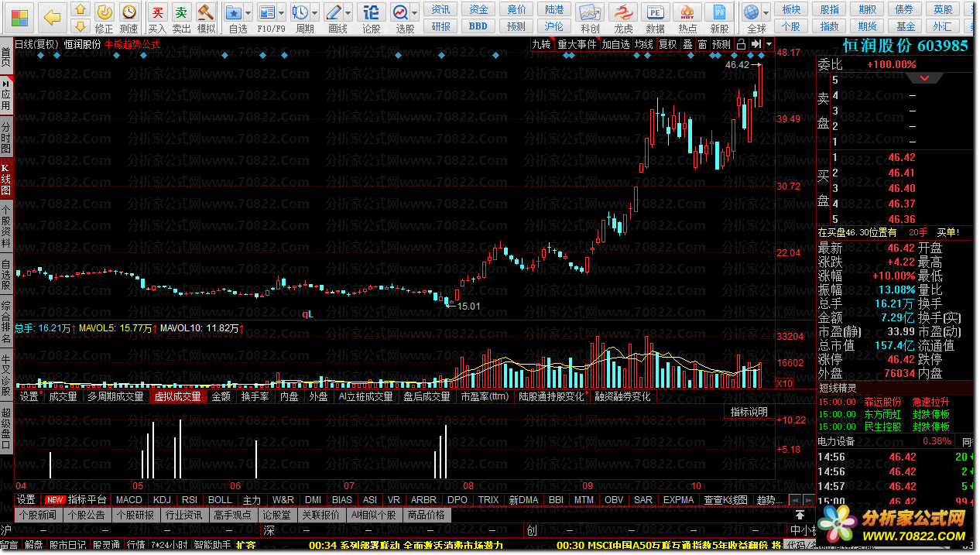
Task: Click the jump-to-end arrow icon in chart toolbar
Action: 756,44
